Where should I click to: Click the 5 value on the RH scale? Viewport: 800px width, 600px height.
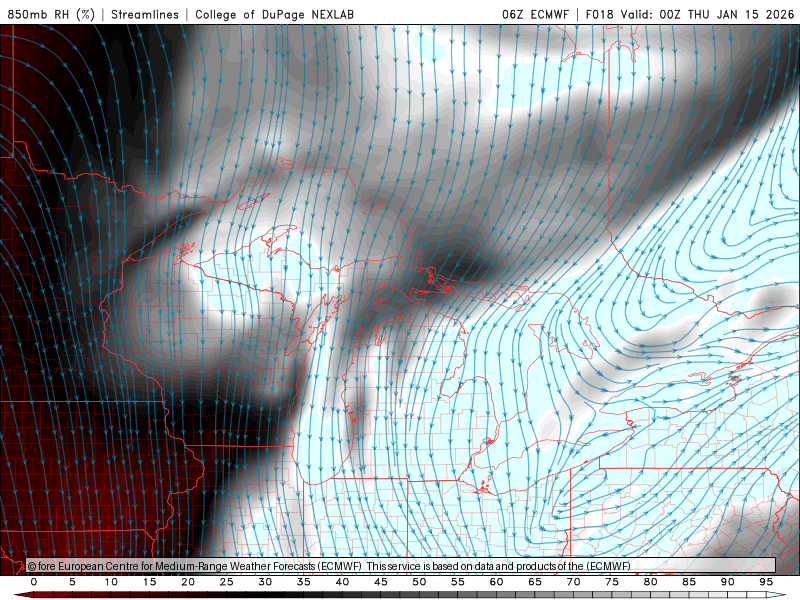coord(72,582)
